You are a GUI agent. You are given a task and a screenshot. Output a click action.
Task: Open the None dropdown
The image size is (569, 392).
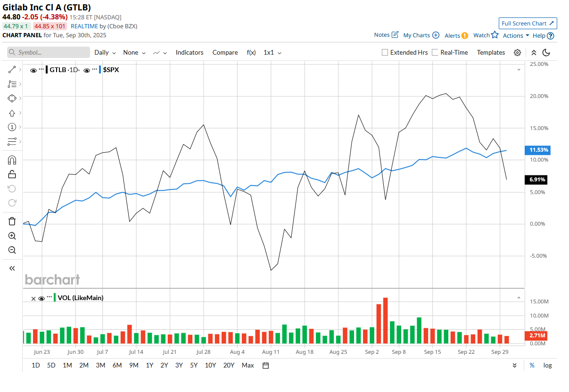pyautogui.click(x=134, y=52)
